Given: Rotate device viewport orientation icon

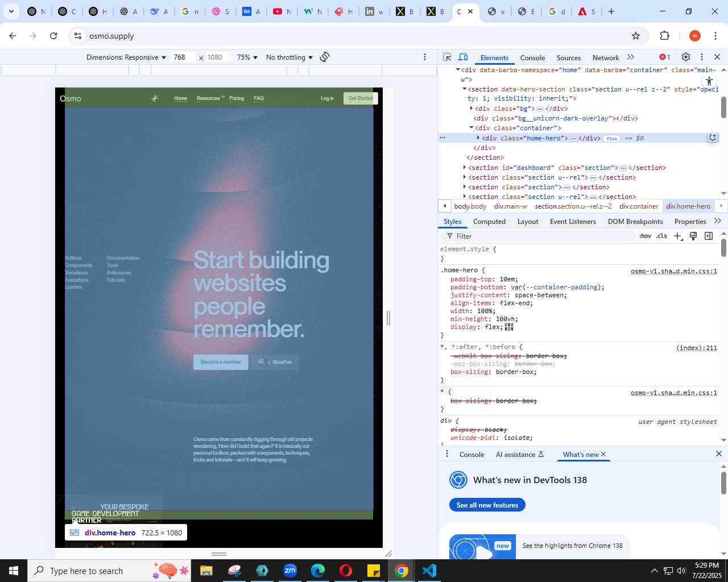Looking at the screenshot, I should pyautogui.click(x=325, y=57).
